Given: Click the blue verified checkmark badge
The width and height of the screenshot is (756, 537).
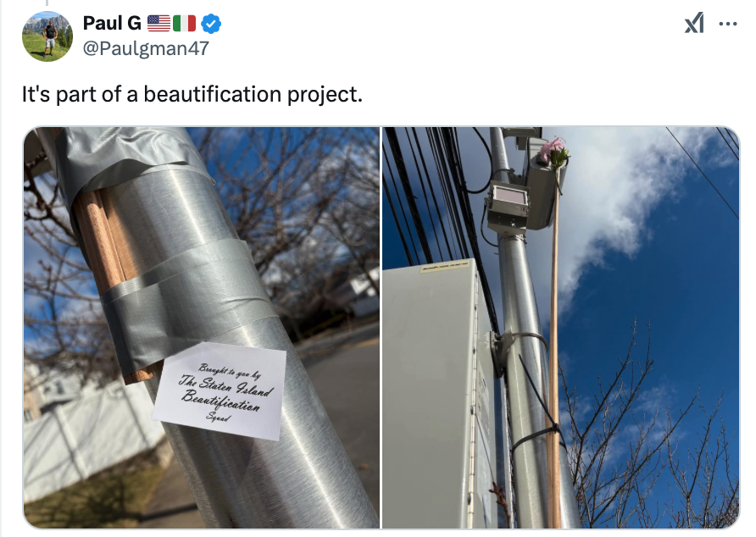Looking at the screenshot, I should pos(211,23).
